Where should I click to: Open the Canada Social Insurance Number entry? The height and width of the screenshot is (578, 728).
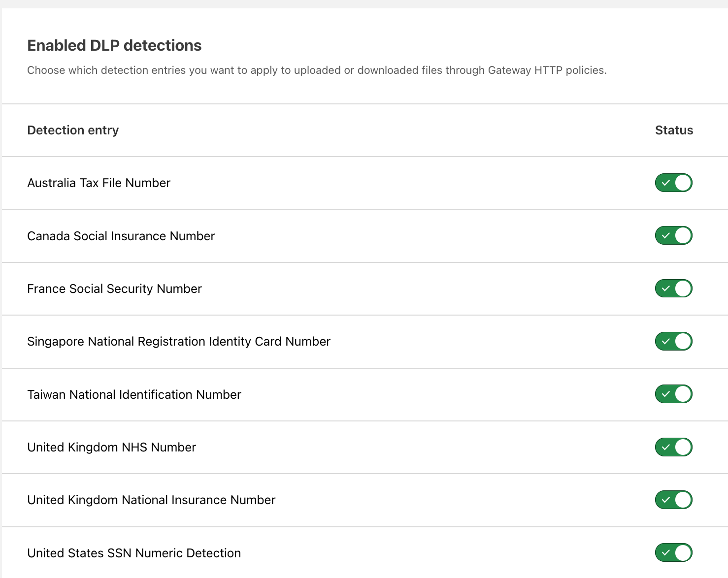121,236
